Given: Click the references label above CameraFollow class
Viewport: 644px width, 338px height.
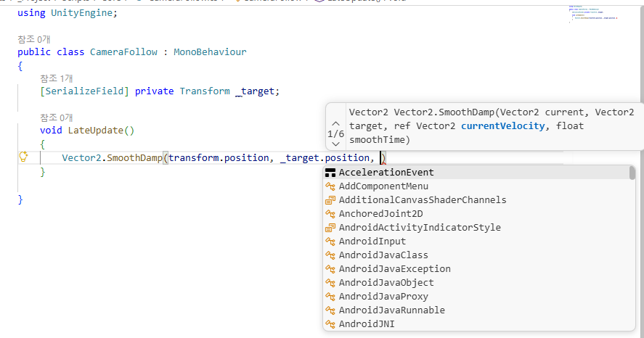Looking at the screenshot, I should point(33,39).
